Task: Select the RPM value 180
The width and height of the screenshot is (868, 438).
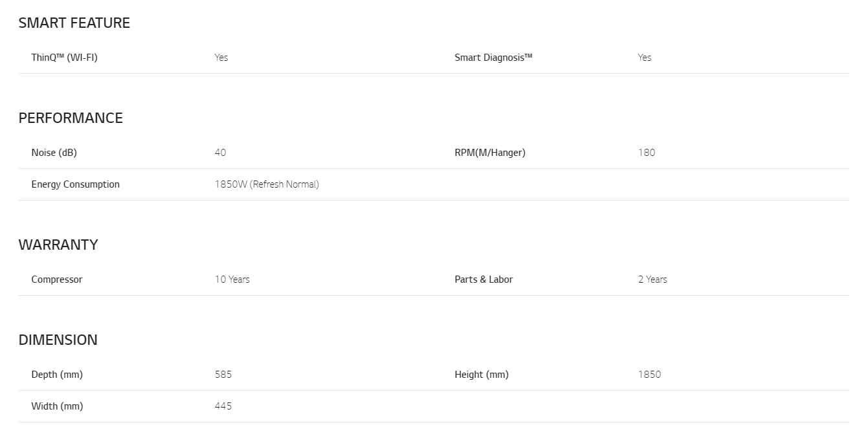Action: 647,153
